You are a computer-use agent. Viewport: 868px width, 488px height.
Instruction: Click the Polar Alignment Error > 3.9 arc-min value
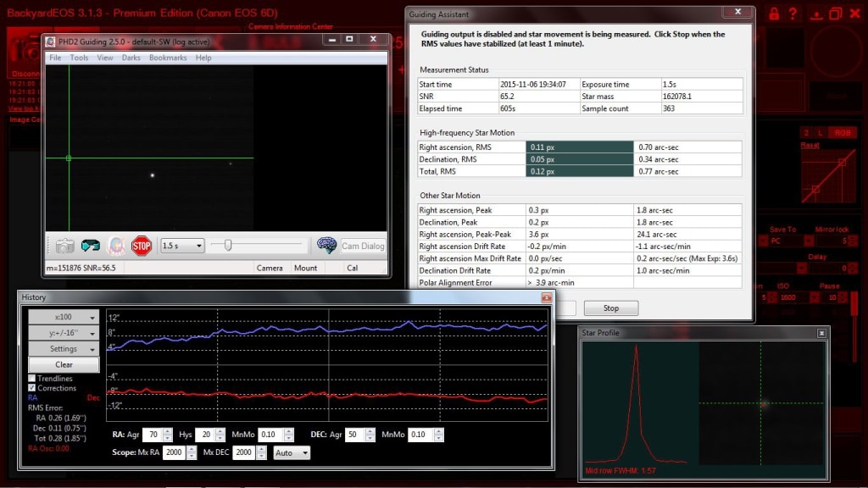pos(551,283)
